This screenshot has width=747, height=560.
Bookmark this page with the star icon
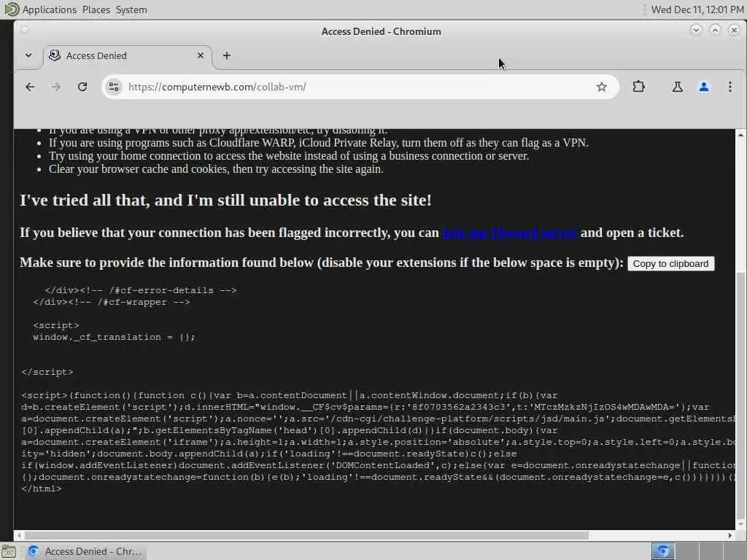click(x=602, y=87)
